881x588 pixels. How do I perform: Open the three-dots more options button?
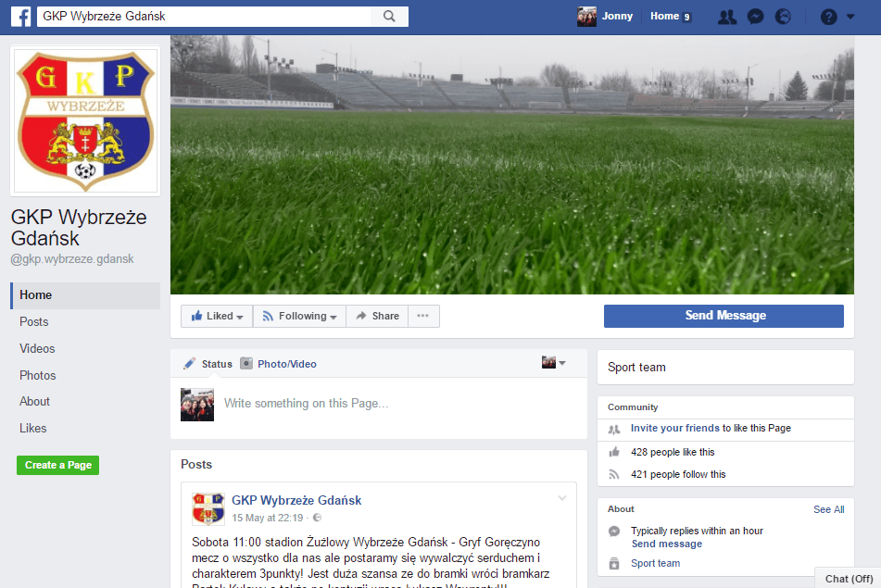pos(423,316)
